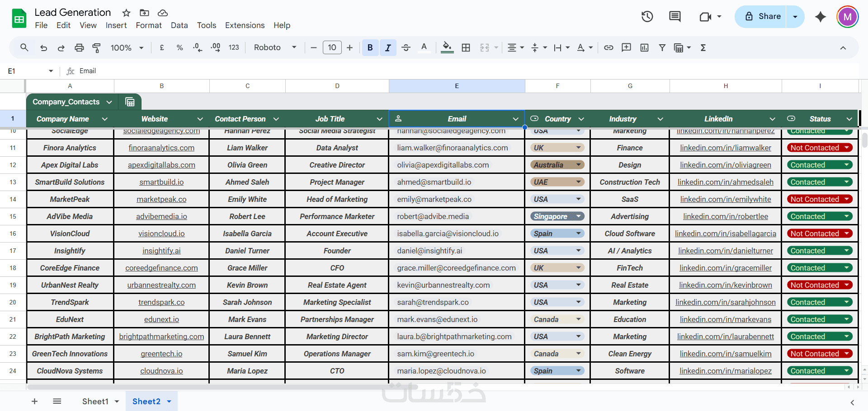The height and width of the screenshot is (411, 868).
Task: Open the name box dropdown arrow
Action: (51, 71)
